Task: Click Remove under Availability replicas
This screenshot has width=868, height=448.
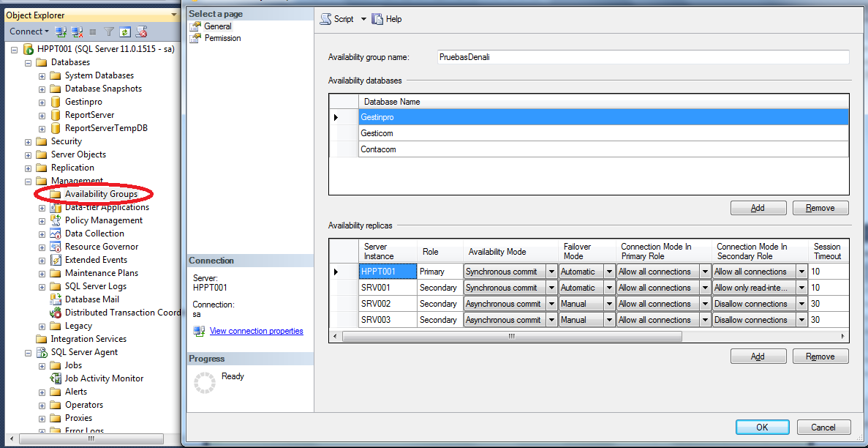Action: click(820, 356)
